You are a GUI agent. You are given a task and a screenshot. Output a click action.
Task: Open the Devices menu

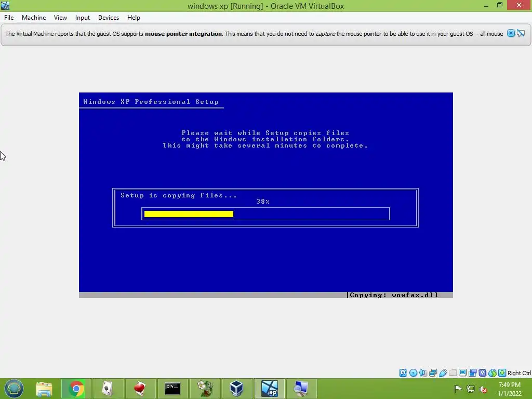coord(108,18)
